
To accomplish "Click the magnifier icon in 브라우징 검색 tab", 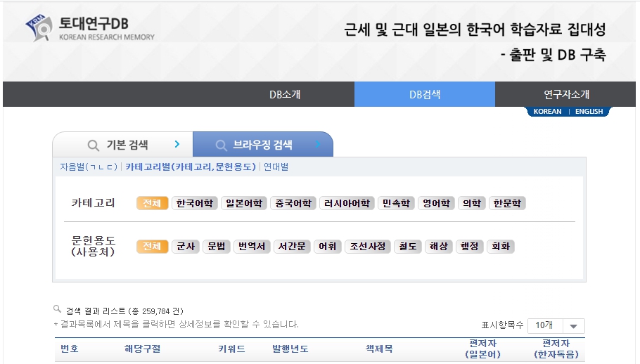I will point(221,145).
